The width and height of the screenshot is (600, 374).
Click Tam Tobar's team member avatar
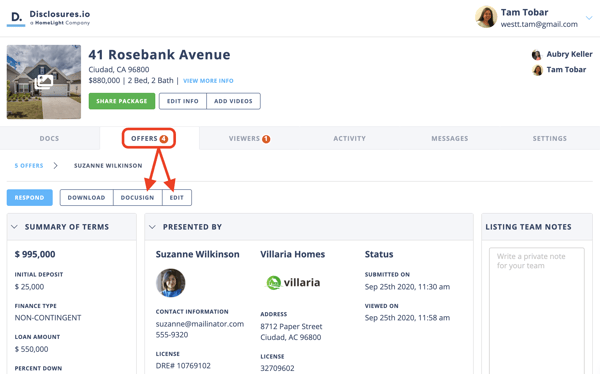click(x=537, y=70)
